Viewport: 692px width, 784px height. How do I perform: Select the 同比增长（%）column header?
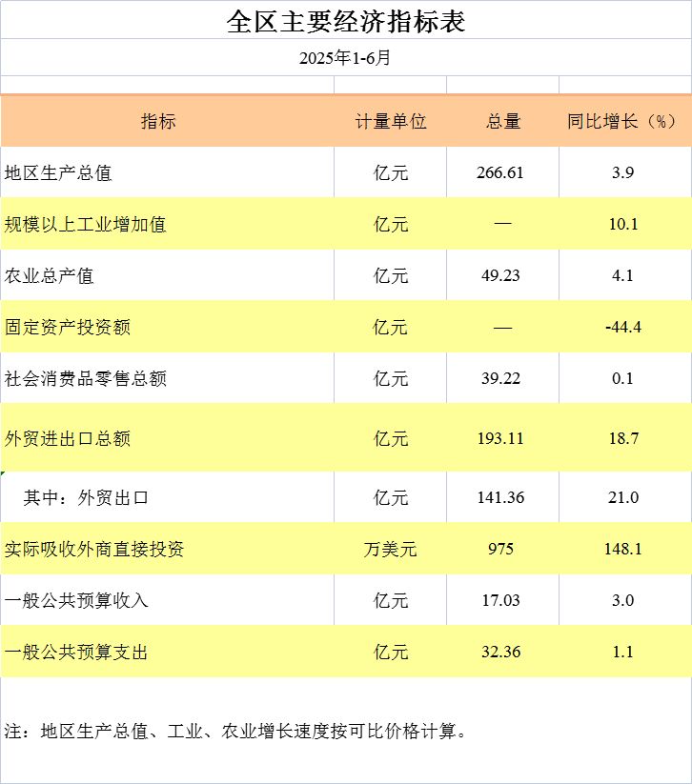[622, 122]
